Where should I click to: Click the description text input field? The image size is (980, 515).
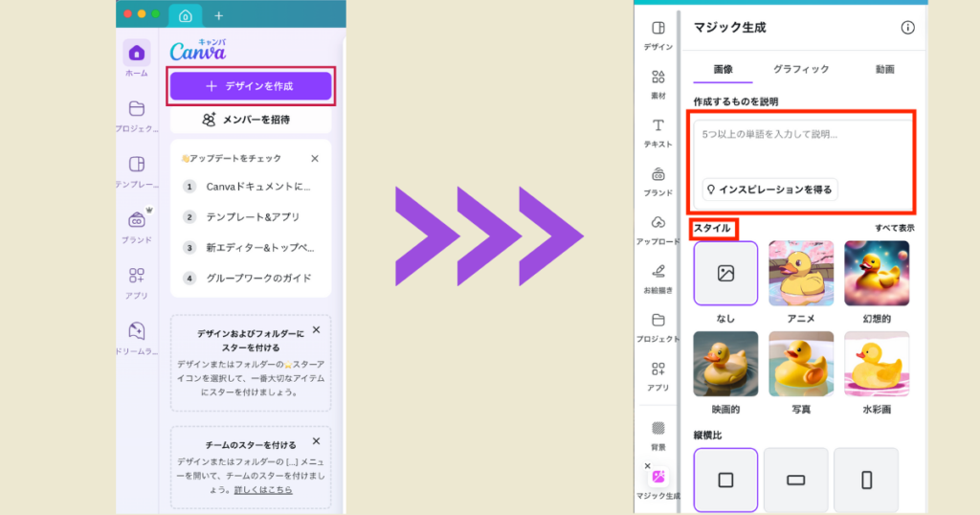[803, 144]
